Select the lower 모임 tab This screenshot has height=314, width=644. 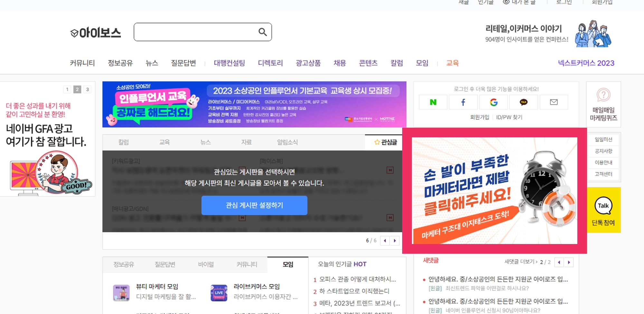click(x=288, y=264)
